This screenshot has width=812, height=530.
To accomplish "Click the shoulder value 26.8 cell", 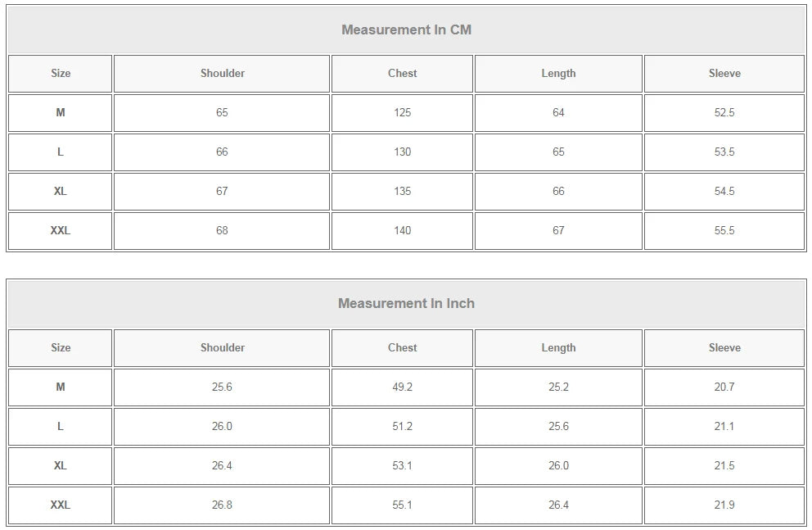I will tap(222, 505).
